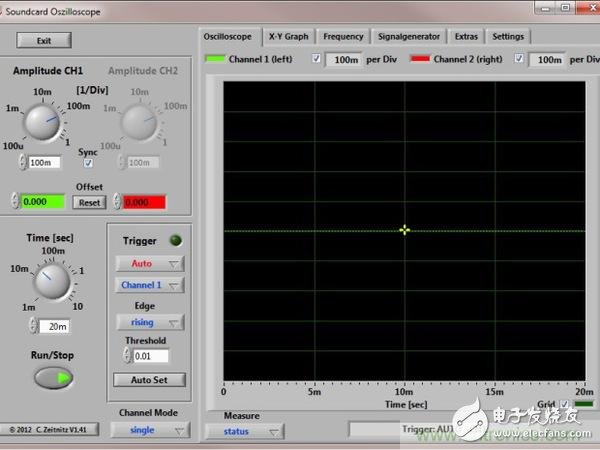Expand the Channel Mode single dropdown
Screen dimensions: 600x450
click(x=149, y=430)
